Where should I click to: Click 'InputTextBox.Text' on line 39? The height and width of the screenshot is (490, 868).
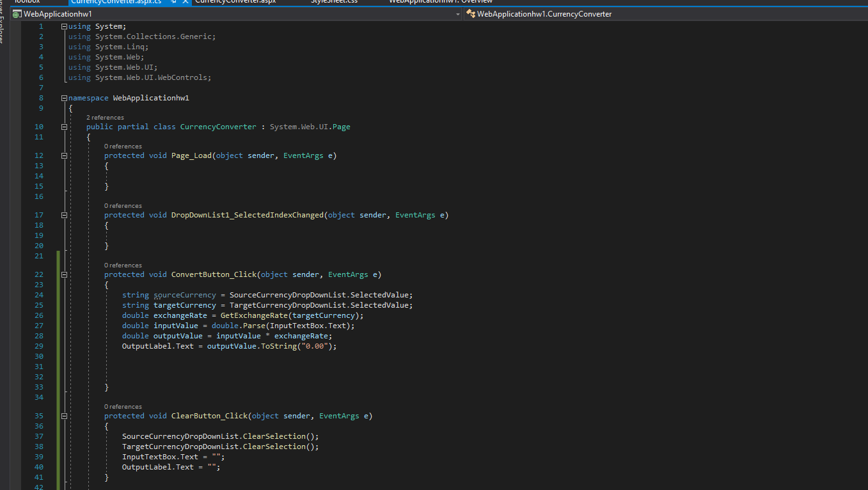[x=160, y=457]
